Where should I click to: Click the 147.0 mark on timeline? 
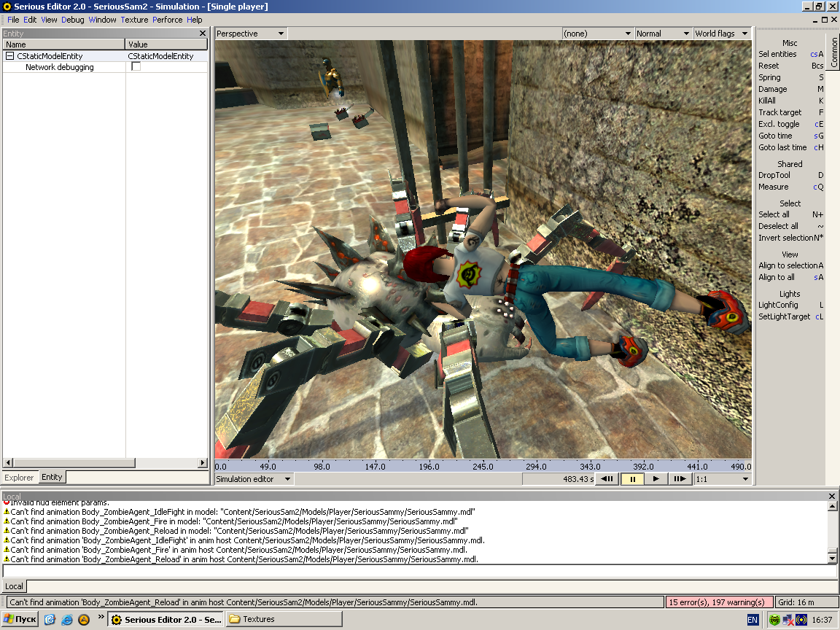click(x=375, y=467)
